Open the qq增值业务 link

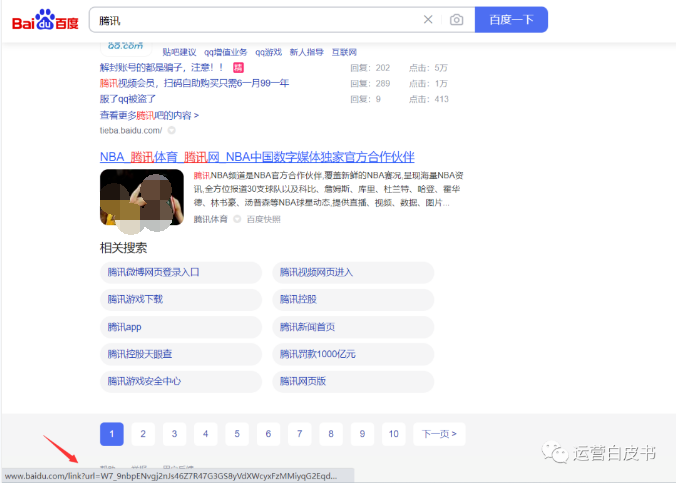(x=225, y=52)
